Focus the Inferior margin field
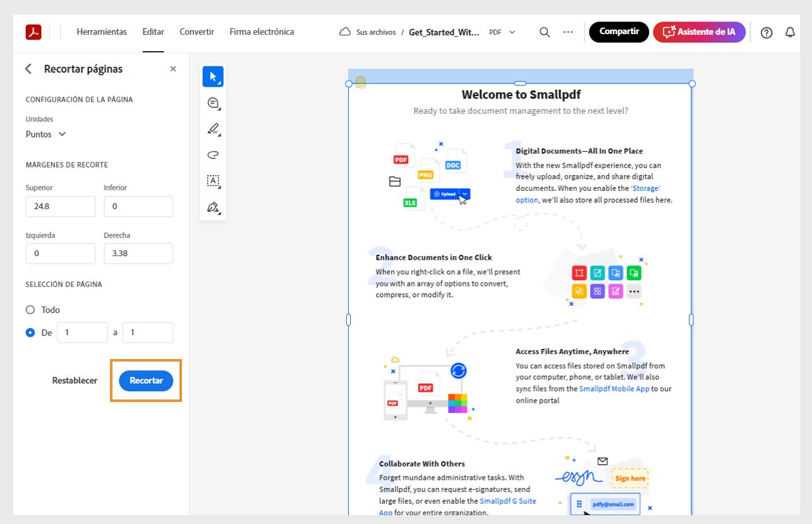Screen dimensions: 812x524 (x=138, y=207)
